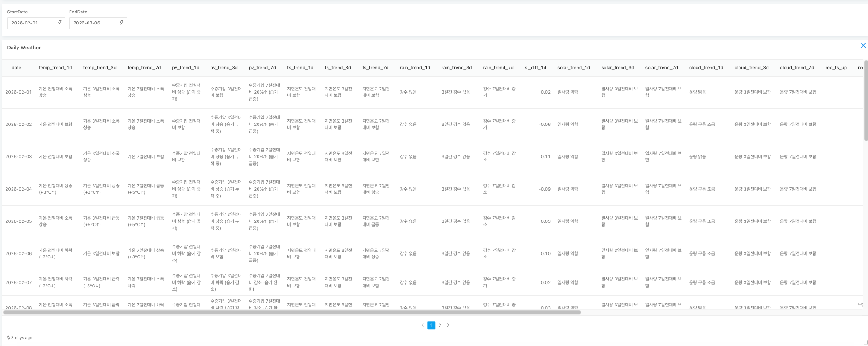Click the pv_trend_3d column header
Image resolution: width=868 pixels, height=346 pixels.
[x=224, y=68]
